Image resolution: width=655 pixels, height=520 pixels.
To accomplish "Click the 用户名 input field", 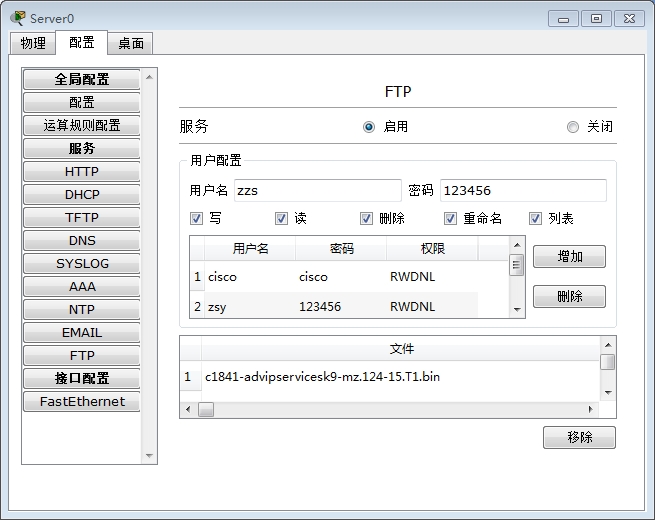I will pyautogui.click(x=316, y=190).
